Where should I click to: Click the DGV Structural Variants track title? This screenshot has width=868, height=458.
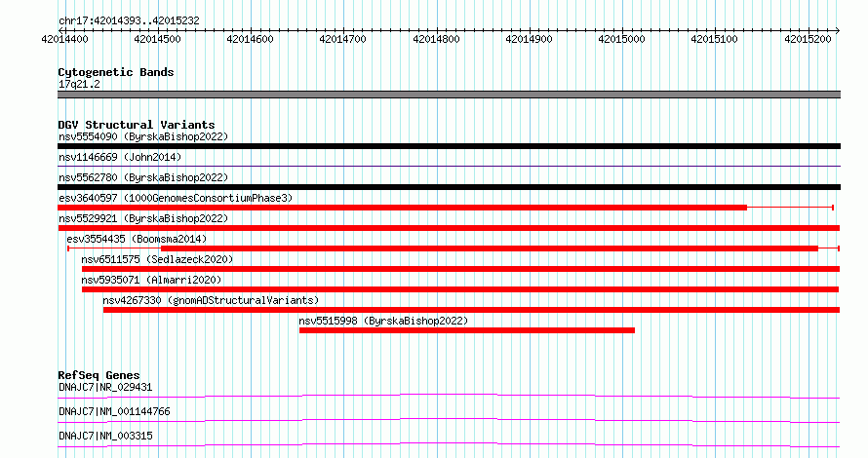(x=137, y=125)
